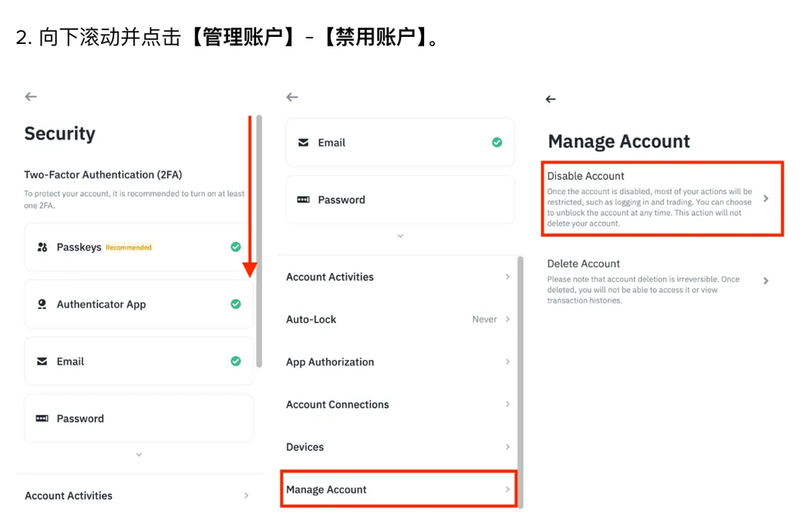Open Account Connections menu item
Viewport: 802px width, 532px height.
[399, 404]
